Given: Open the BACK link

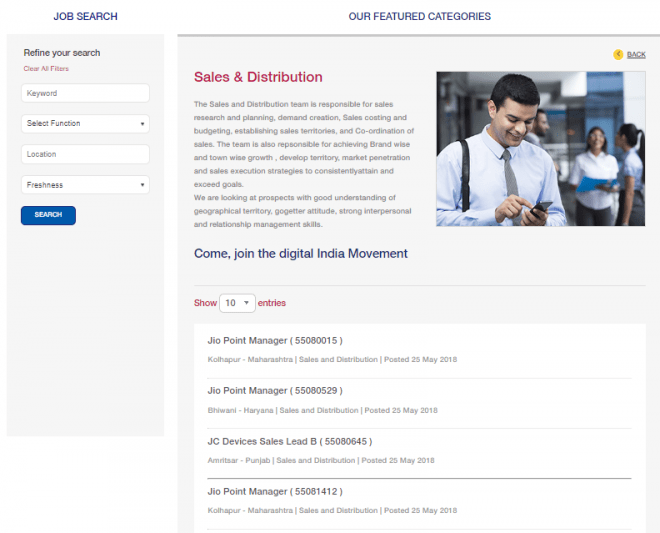Looking at the screenshot, I should click(636, 55).
